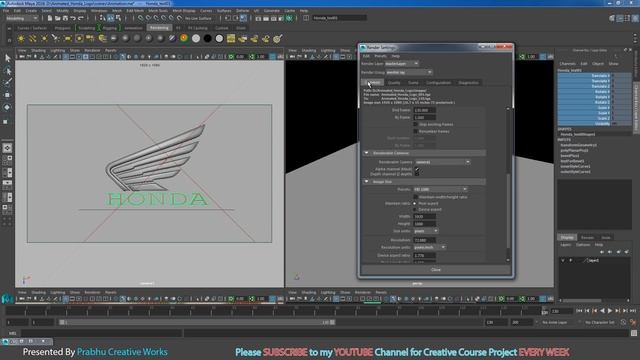The width and height of the screenshot is (640, 360).
Task: Play the animation forwards
Action: pos(610,311)
